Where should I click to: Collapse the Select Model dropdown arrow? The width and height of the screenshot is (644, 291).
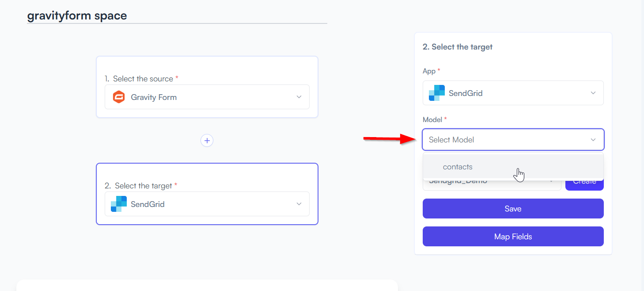click(593, 140)
